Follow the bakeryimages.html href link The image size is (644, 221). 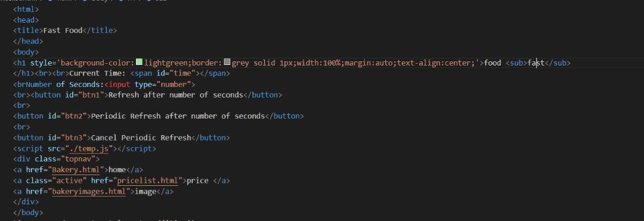pyautogui.click(x=89, y=191)
